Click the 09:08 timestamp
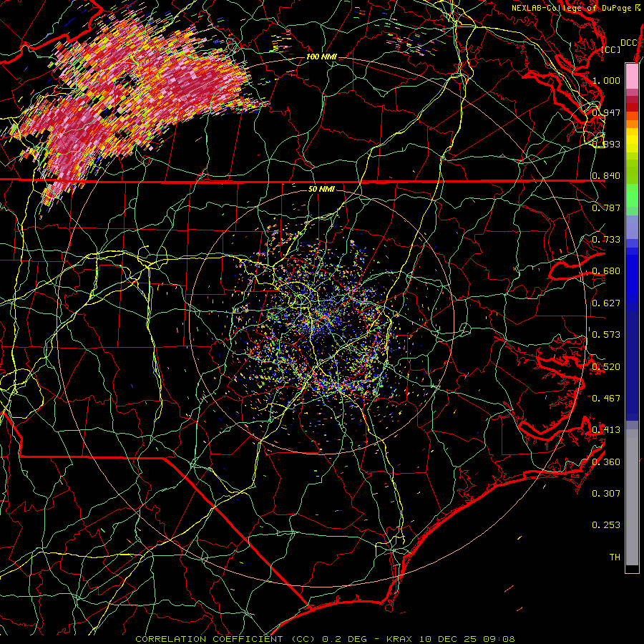644x644 pixels. [x=498, y=639]
